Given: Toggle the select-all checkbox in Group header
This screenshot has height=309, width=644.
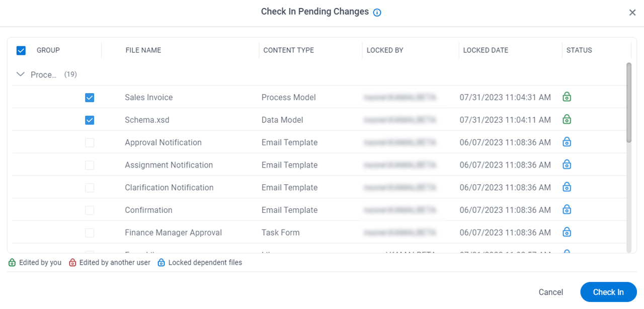Looking at the screenshot, I should [x=21, y=50].
